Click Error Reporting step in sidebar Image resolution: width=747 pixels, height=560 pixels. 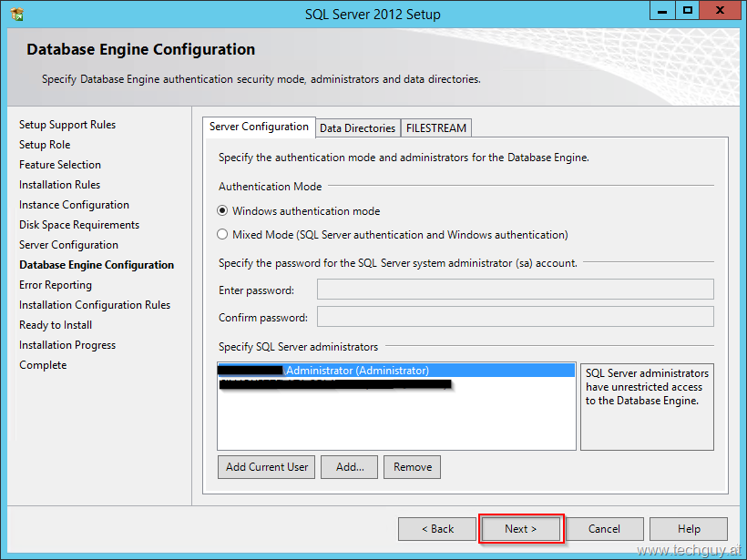pyautogui.click(x=56, y=285)
